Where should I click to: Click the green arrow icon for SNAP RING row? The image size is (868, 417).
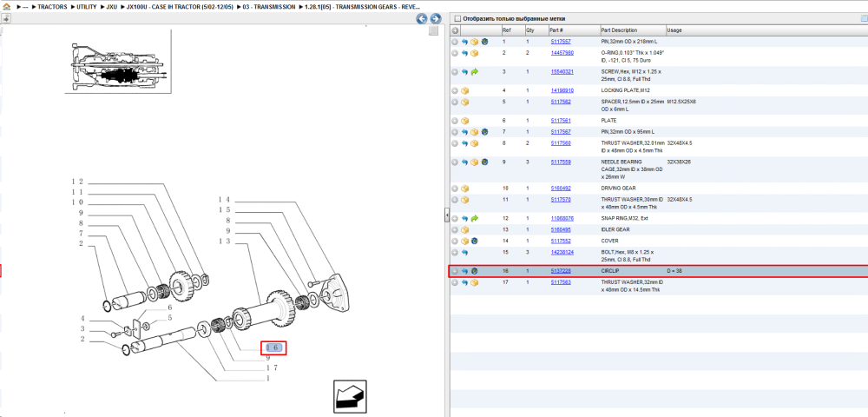pyautogui.click(x=475, y=218)
